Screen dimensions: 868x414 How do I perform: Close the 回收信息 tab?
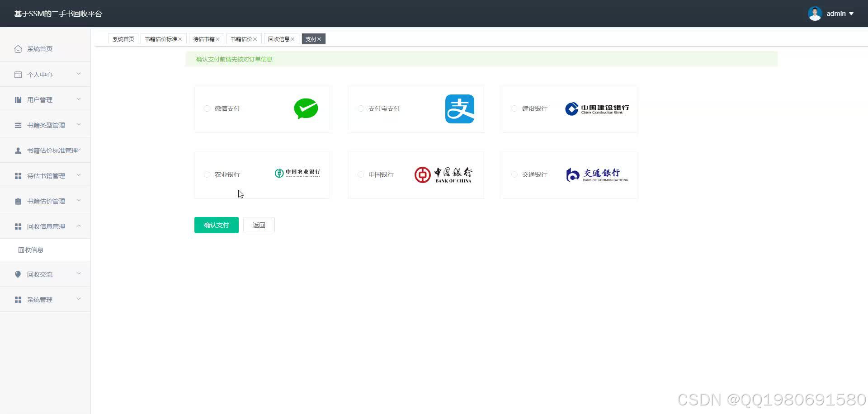tap(292, 39)
